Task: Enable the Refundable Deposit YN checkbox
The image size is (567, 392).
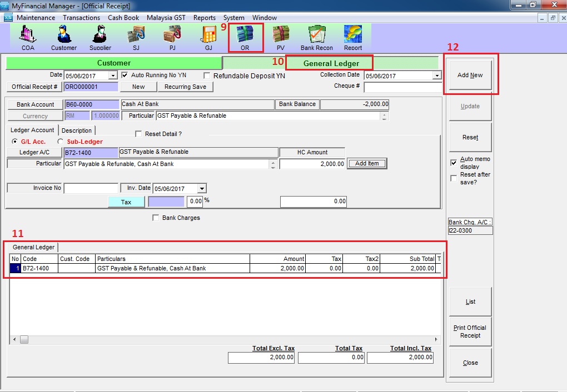Action: [x=207, y=76]
